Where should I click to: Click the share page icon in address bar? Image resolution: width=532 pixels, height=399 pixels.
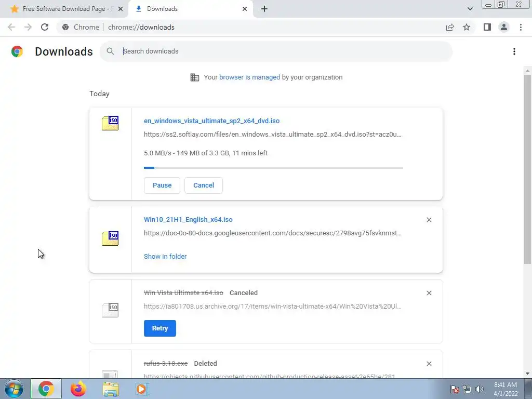click(450, 27)
